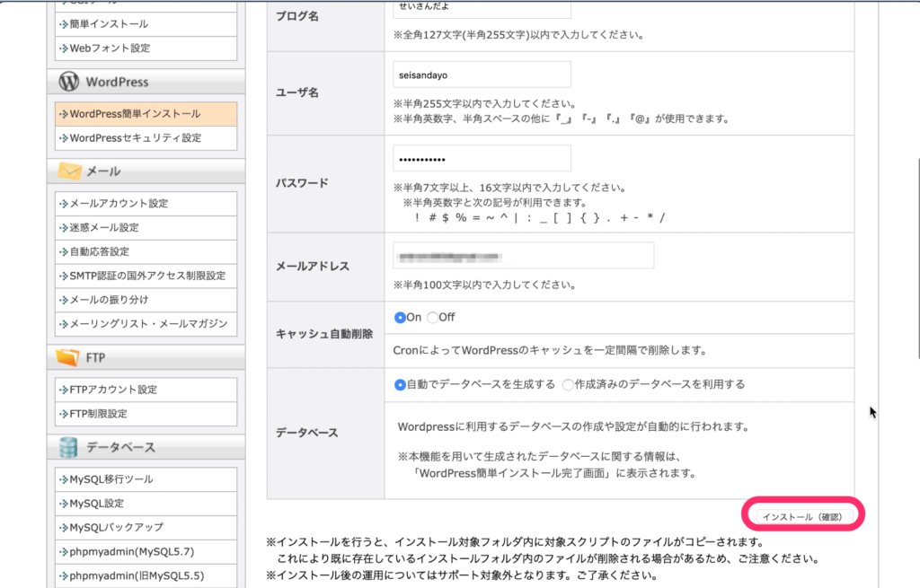The image size is (920, 588).
Task: Open MySQL移行ツール in the sidebar
Action: point(111,479)
